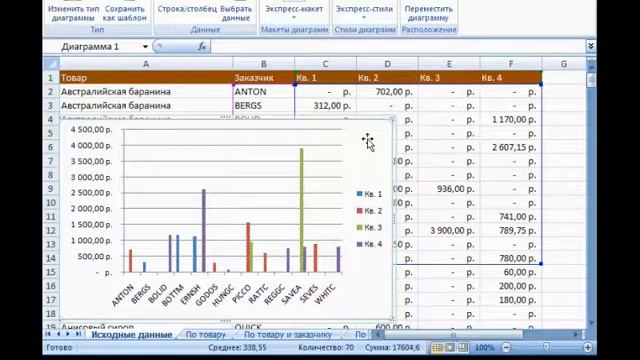
Task: Select column G header
Action: pos(564,64)
